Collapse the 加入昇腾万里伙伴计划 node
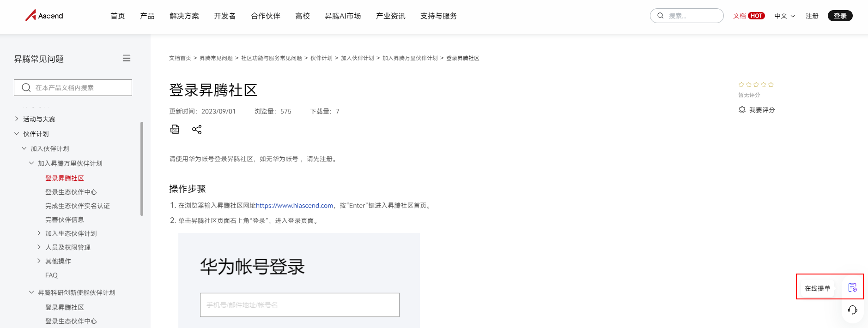This screenshot has width=868, height=328. click(x=31, y=163)
